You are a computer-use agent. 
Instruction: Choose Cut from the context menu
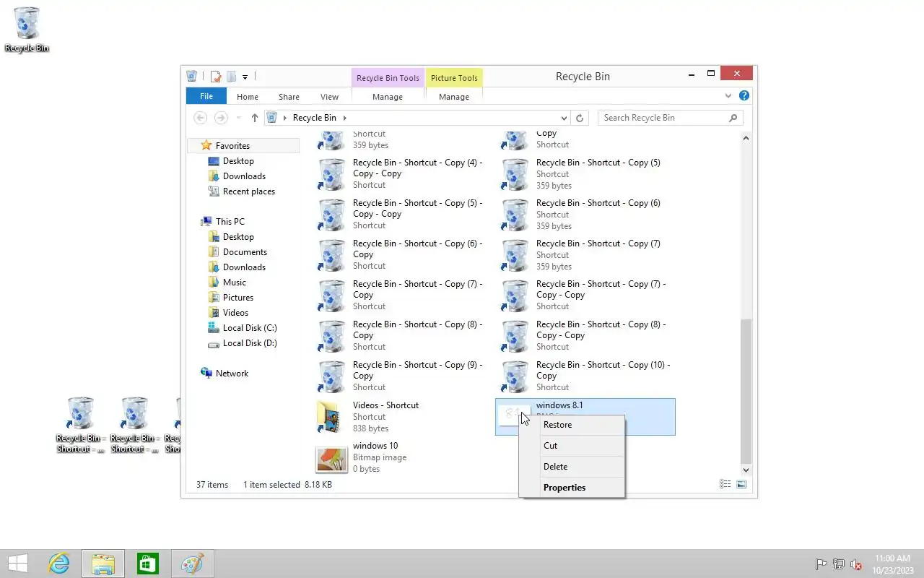(572, 446)
